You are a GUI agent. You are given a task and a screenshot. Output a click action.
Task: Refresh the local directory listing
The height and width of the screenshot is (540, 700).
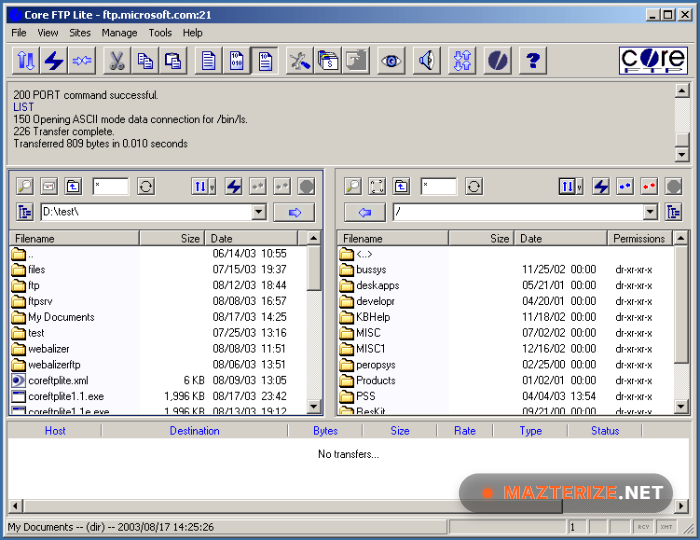146,186
